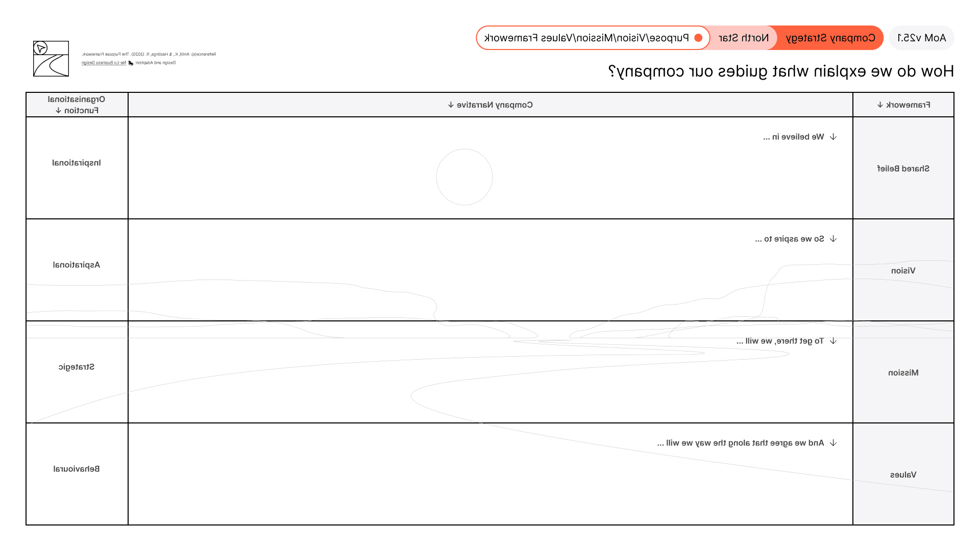Click the Organisational Function column header
Viewport: 980px width, 551px height.
click(x=77, y=105)
